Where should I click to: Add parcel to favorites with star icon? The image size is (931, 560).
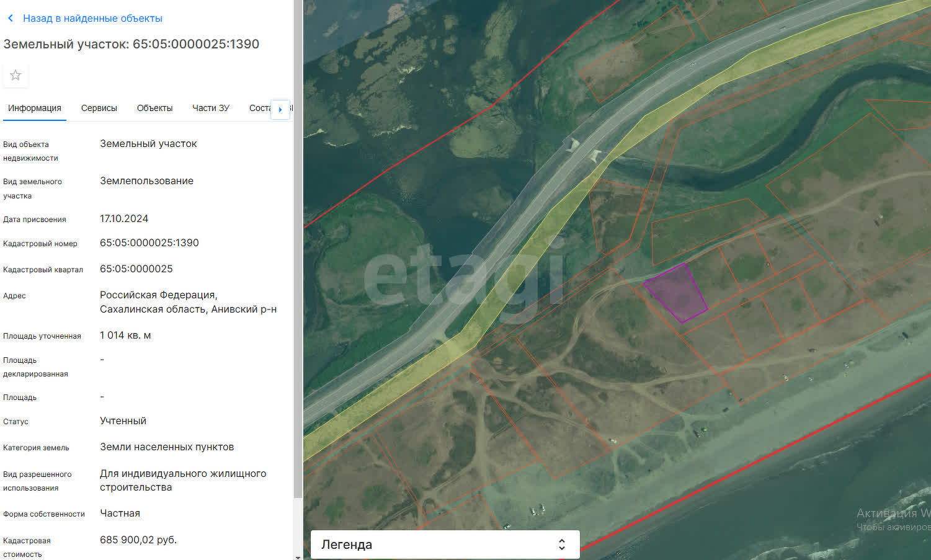point(16,75)
